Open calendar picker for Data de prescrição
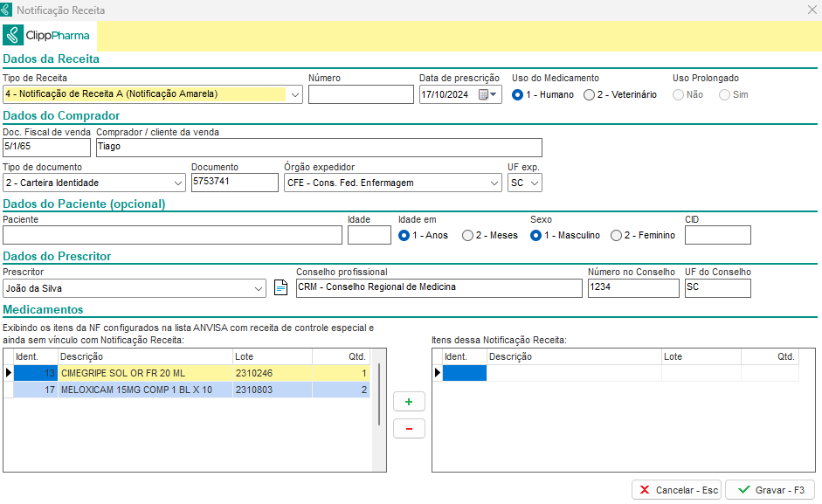Image resolution: width=822 pixels, height=504 pixels. click(486, 94)
